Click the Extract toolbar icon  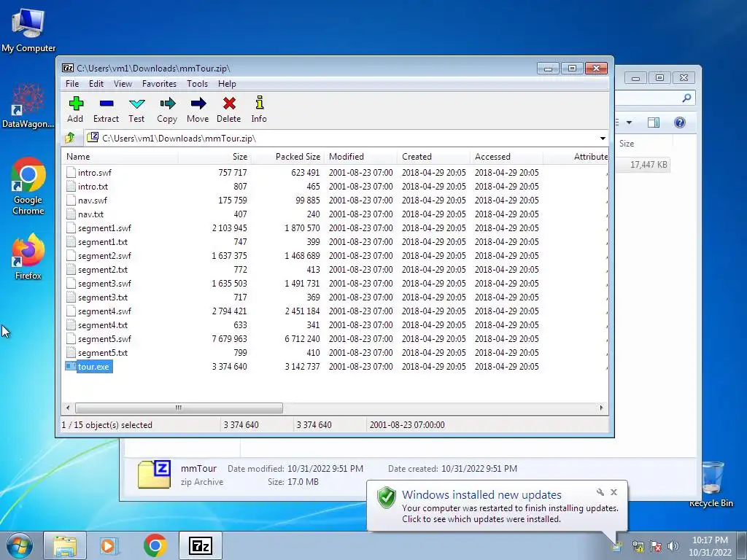point(107,104)
